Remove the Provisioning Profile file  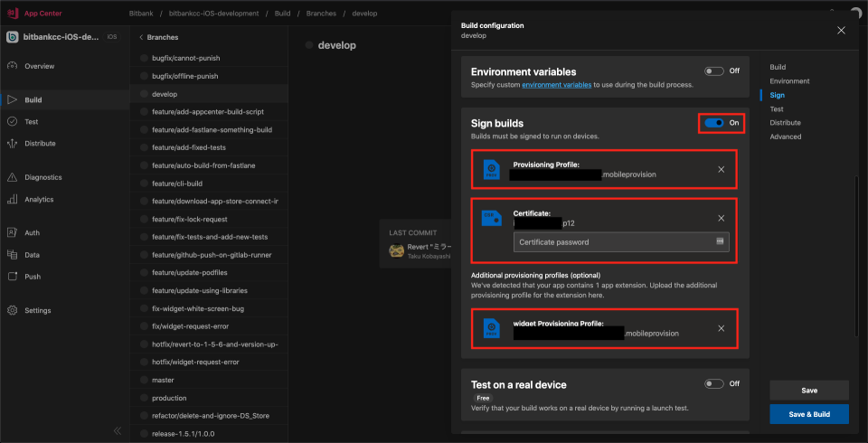(721, 169)
